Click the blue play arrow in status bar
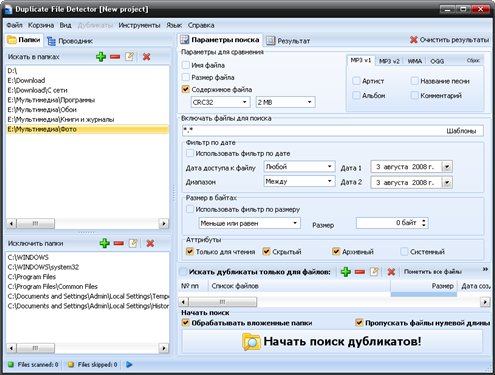 tap(129, 365)
